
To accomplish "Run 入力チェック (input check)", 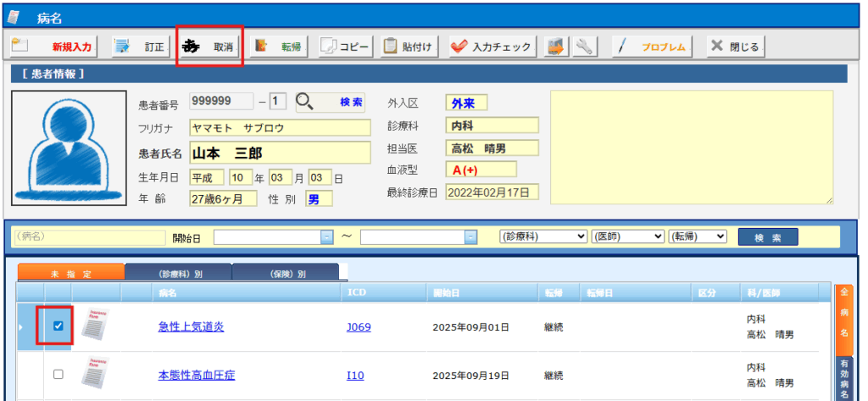I will point(491,47).
